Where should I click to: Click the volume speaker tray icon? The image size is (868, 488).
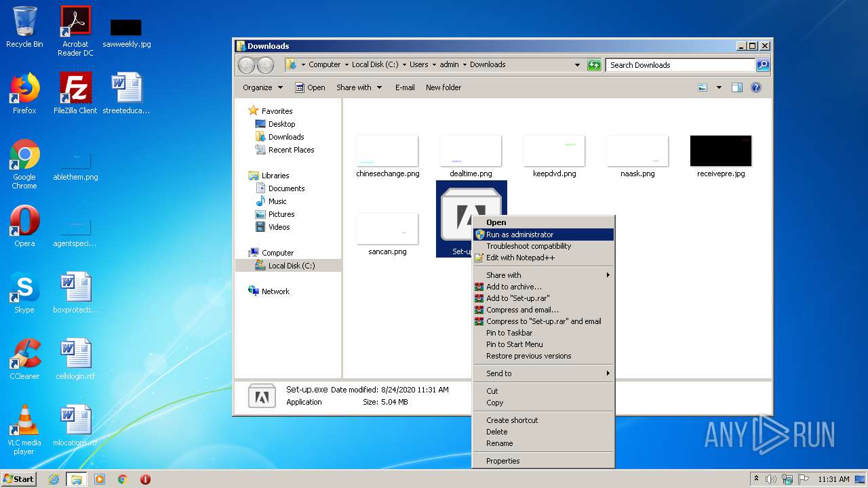(x=771, y=479)
